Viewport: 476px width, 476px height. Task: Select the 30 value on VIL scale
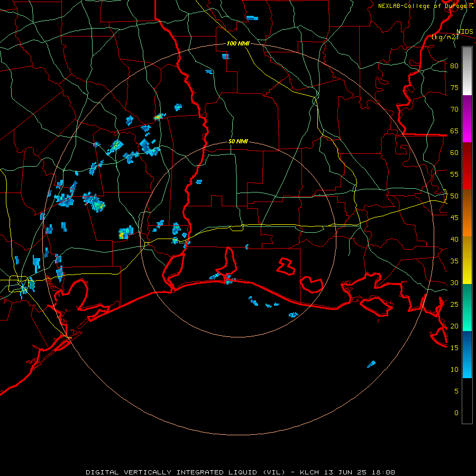pos(454,282)
